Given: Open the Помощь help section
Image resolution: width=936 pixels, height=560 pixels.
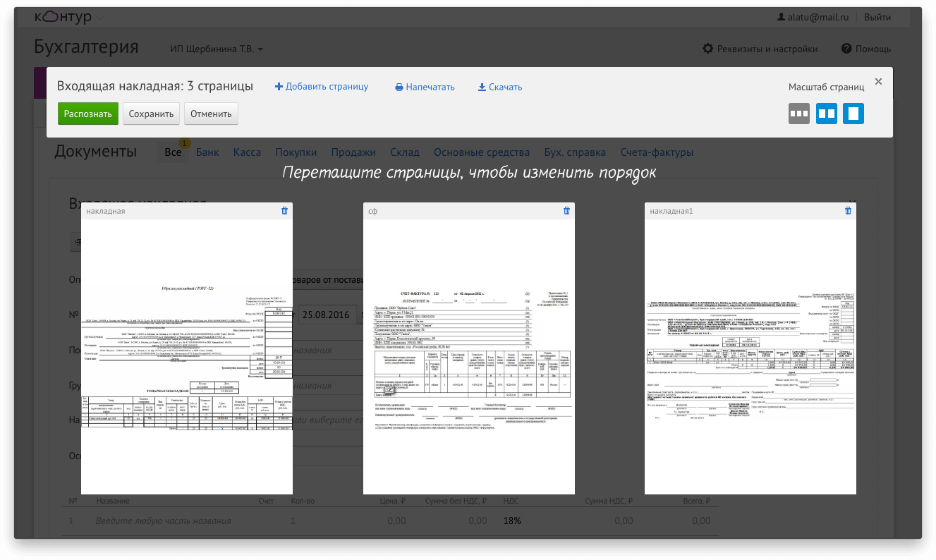Looking at the screenshot, I should 865,49.
